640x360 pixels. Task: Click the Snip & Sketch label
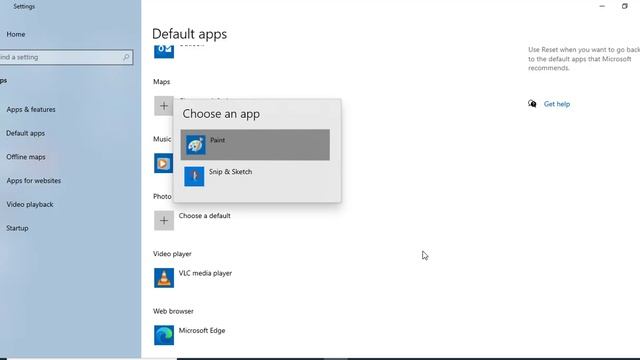tap(231, 172)
